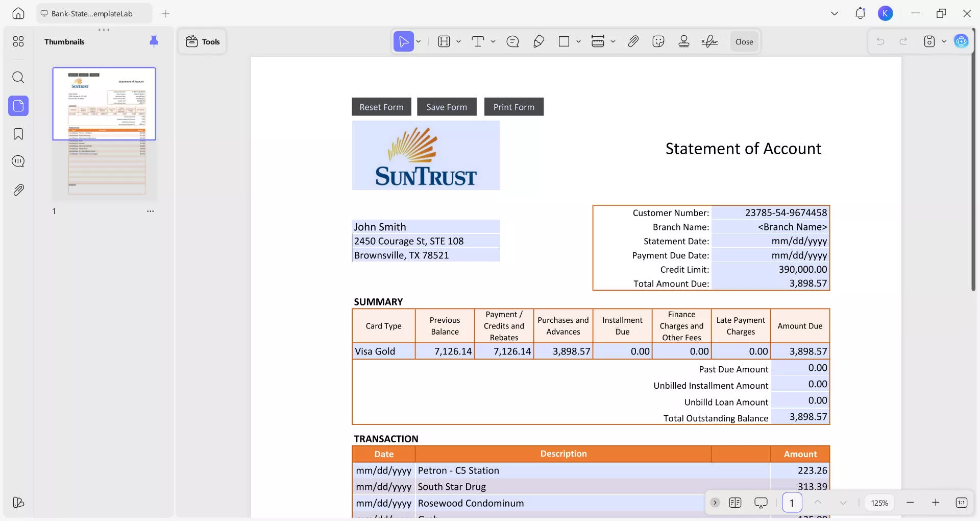Switch to the Bookmarks sidebar panel
The height and width of the screenshot is (521, 980).
[x=18, y=134]
